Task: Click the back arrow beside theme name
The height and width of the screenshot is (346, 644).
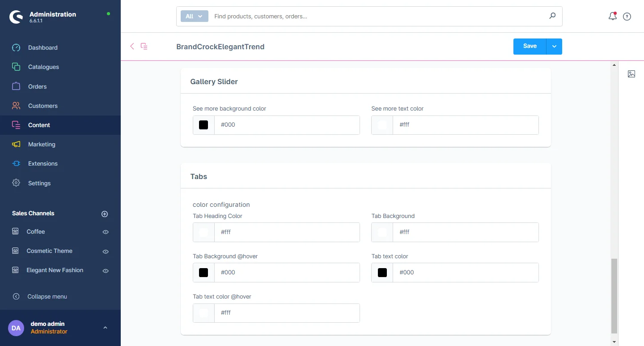Action: click(132, 46)
